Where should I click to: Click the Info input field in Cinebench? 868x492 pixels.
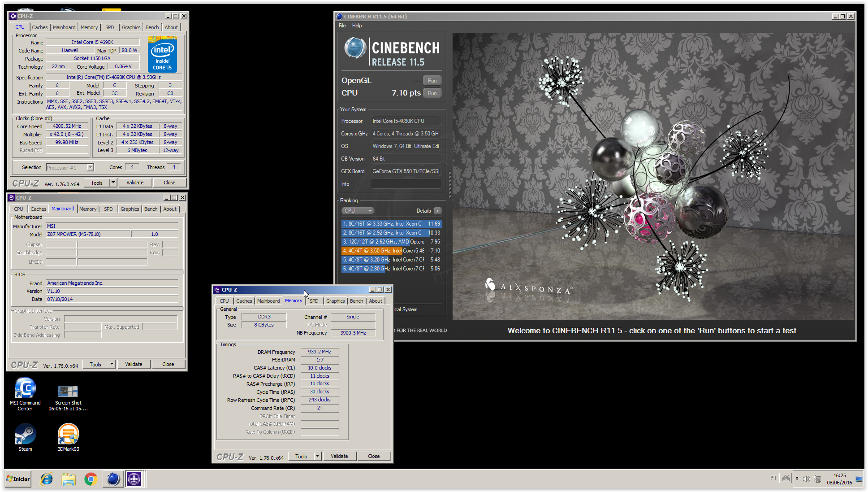tap(406, 184)
